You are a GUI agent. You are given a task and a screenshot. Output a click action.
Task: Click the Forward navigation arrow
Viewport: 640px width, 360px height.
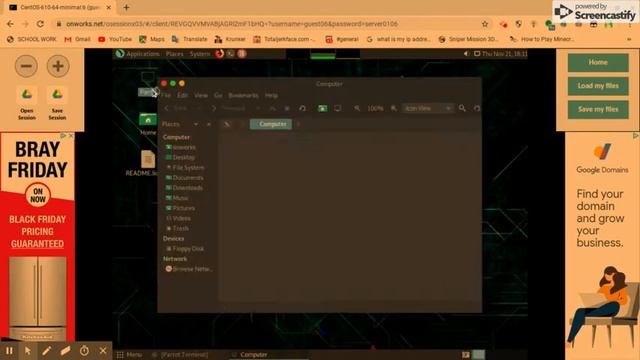tap(213, 108)
